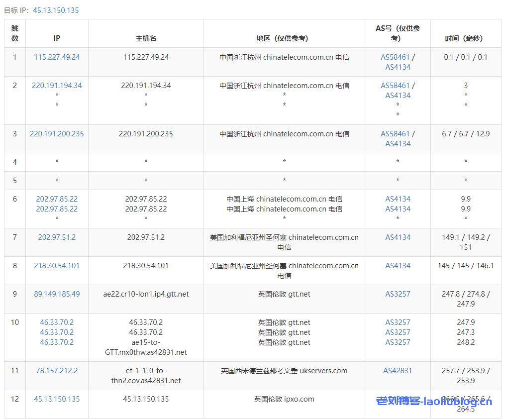Select the ae22.cr10-lon1.ip4.gtt.net hostname text
The image size is (505, 420).
(146, 294)
